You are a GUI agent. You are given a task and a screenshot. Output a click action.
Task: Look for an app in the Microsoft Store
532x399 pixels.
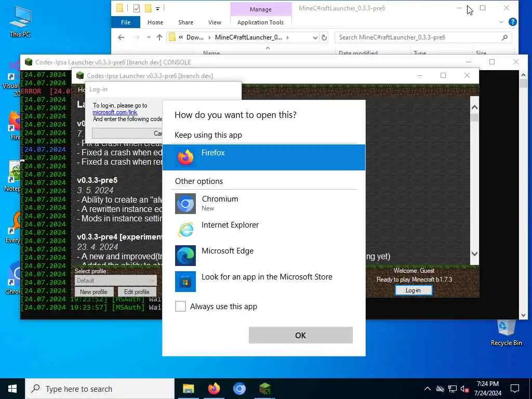click(x=263, y=281)
